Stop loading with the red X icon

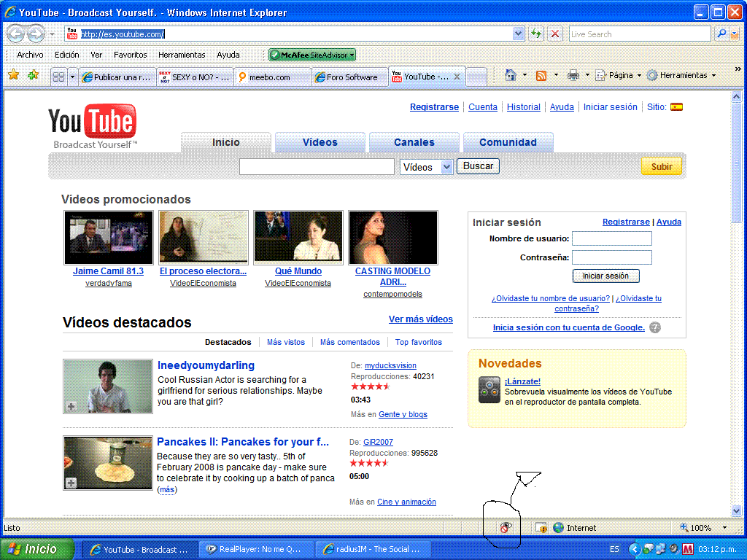pos(555,34)
